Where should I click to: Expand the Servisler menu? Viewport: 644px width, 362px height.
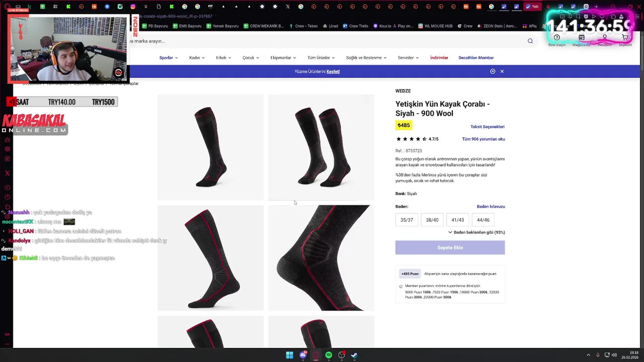pyautogui.click(x=408, y=58)
